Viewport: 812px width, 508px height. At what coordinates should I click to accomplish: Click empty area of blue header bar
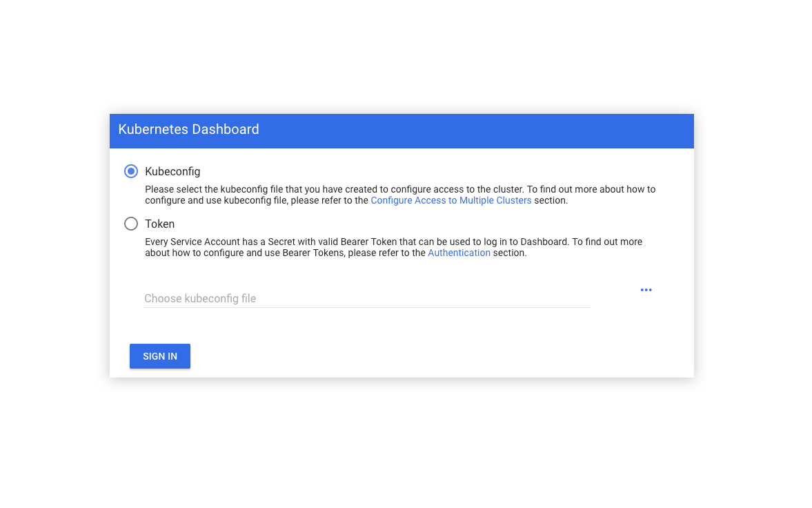[483, 130]
